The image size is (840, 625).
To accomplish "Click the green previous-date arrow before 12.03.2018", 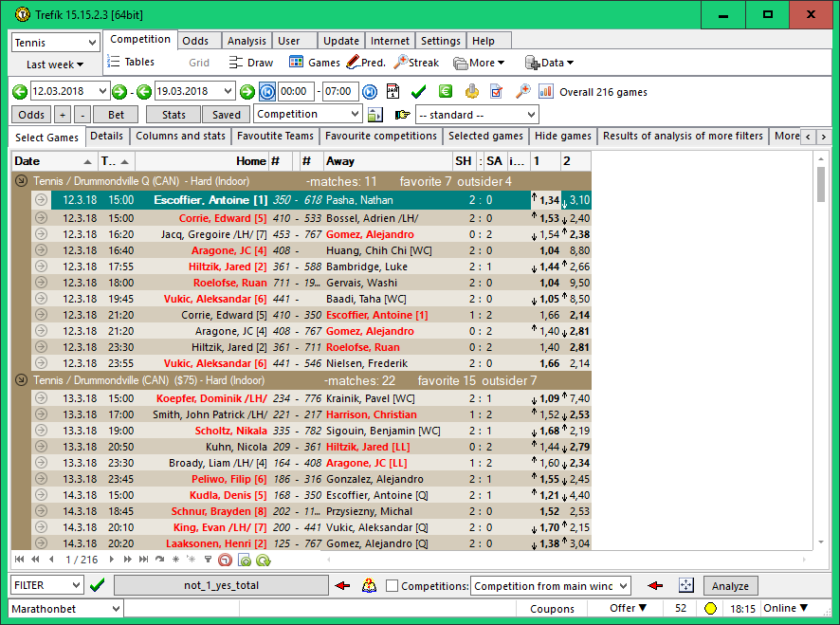I will (x=21, y=92).
